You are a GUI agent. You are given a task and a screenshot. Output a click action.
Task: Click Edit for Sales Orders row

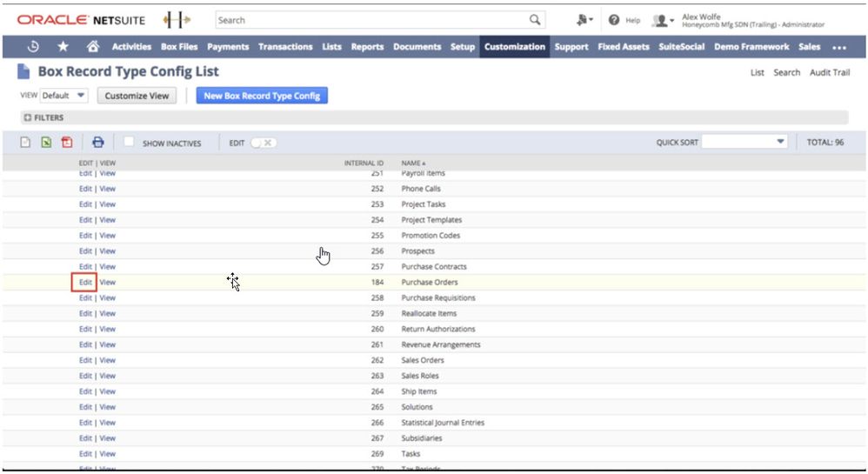(85, 360)
